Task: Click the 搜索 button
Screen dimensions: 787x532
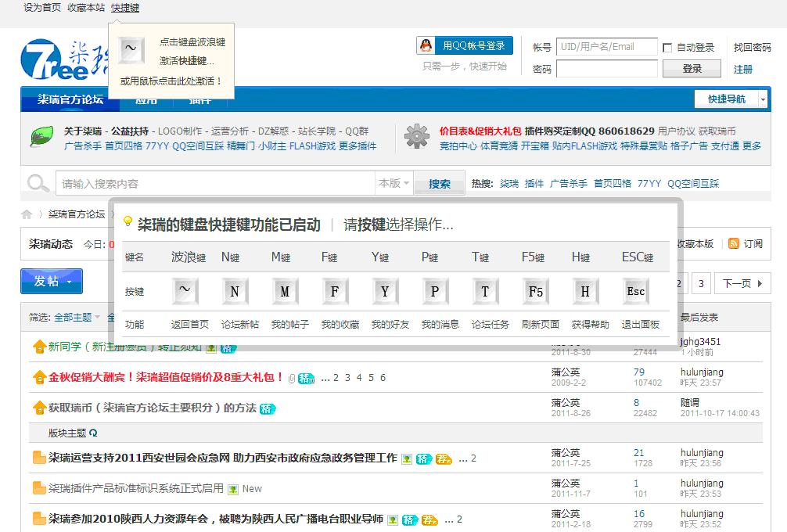Action: [x=439, y=184]
